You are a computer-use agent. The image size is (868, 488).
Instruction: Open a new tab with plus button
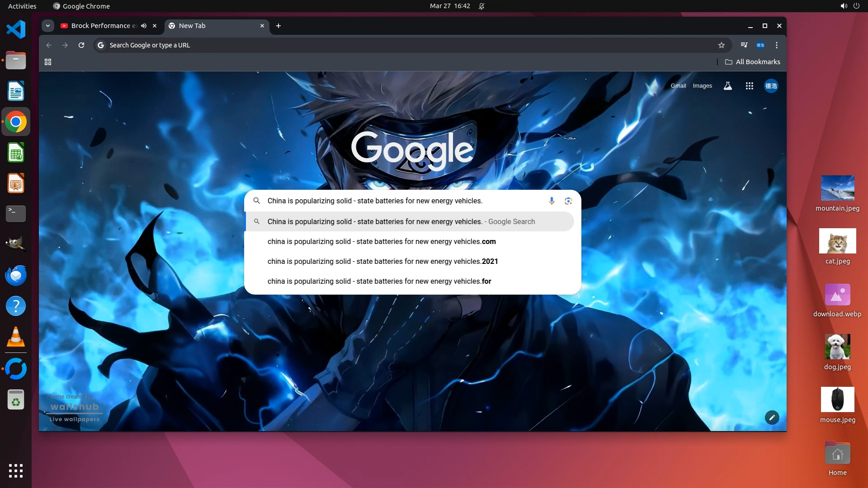[278, 26]
